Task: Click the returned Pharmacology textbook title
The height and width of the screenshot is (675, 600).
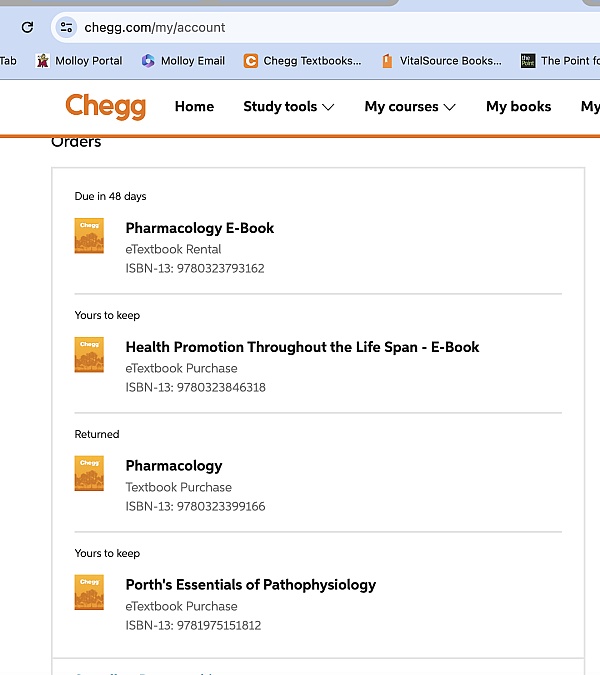Action: click(x=174, y=466)
